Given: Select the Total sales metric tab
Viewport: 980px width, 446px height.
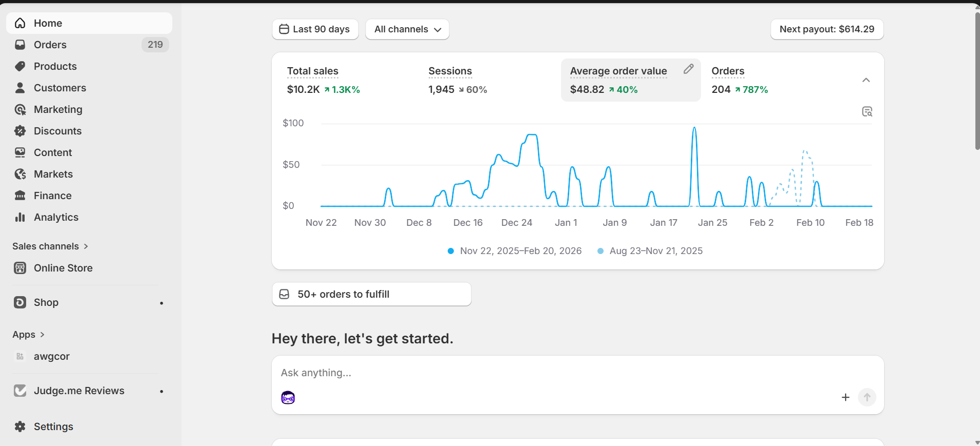Looking at the screenshot, I should click(349, 80).
